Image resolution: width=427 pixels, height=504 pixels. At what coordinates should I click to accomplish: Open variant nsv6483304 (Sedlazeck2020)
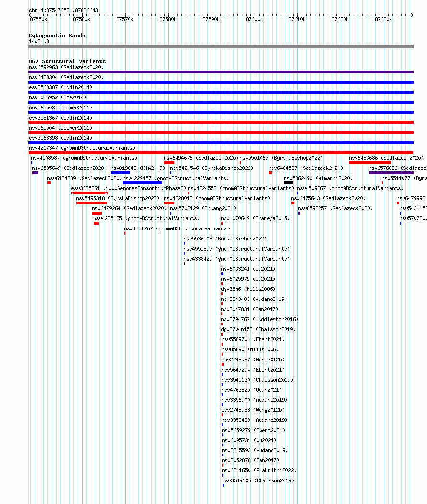[x=66, y=77]
